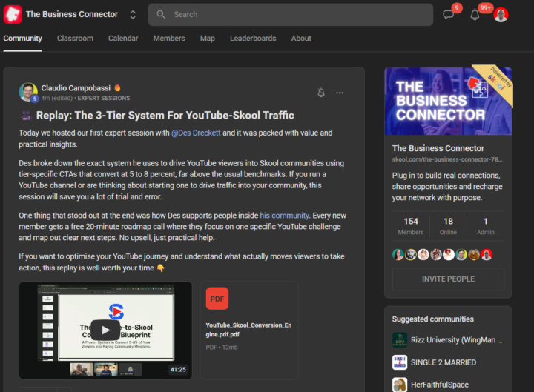Open Claudio Campobassi's profile name link
Screen dimensions: 534x392
(x=76, y=88)
